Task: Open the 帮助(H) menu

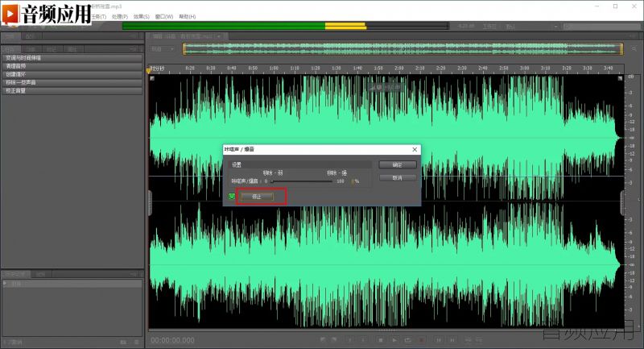Action: pos(188,17)
